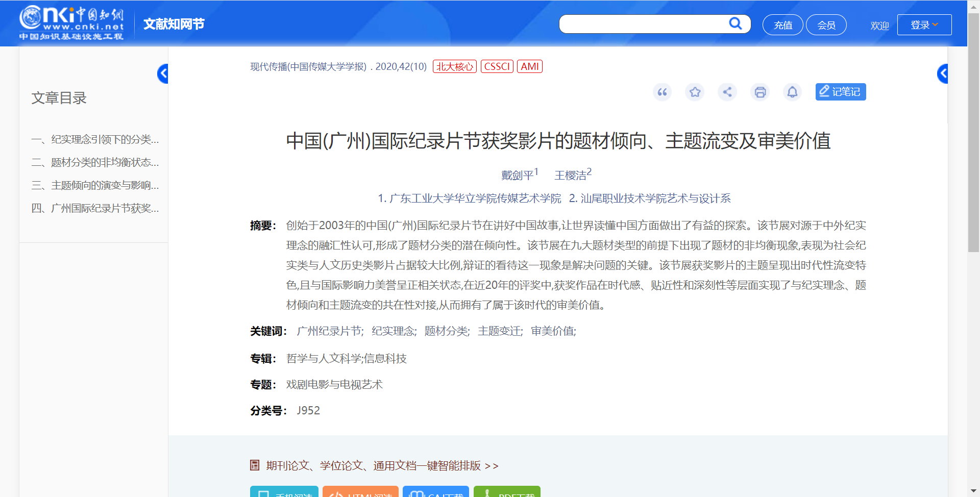Click the PDF下载 download button
This screenshot has height=497, width=980.
tap(507, 493)
